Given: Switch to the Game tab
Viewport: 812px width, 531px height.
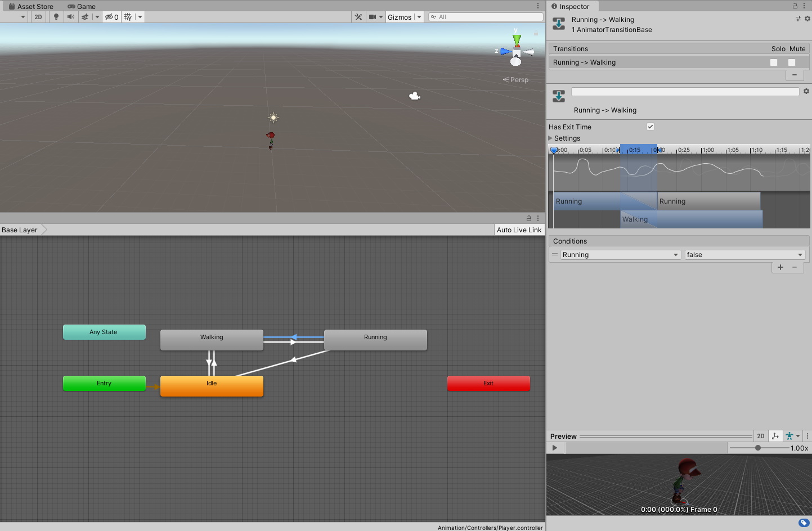Looking at the screenshot, I should point(82,6).
